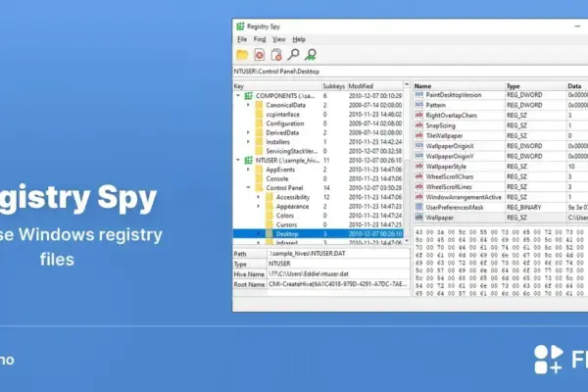
Task: Click the Console folder icon
Action: coord(259,179)
